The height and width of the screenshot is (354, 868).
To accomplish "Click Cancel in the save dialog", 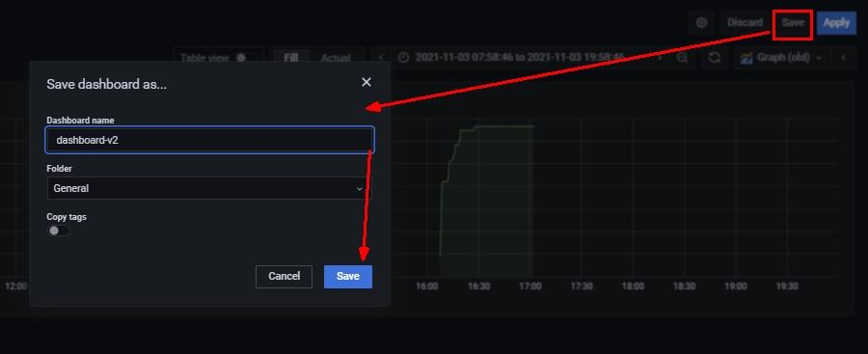I will pyautogui.click(x=284, y=277).
